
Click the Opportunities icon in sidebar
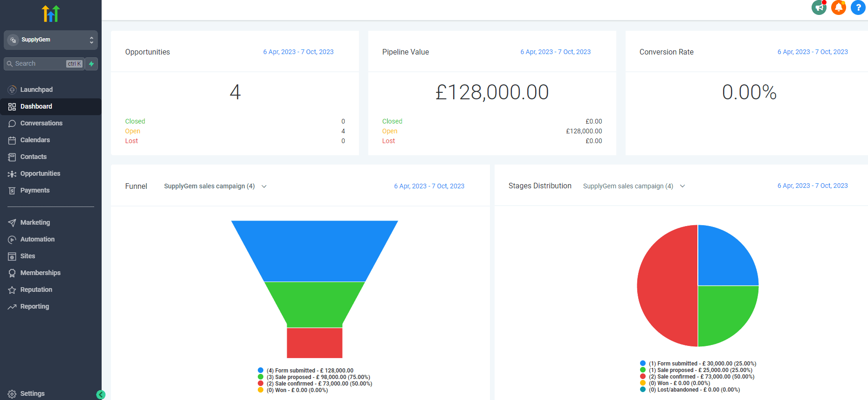coord(12,174)
